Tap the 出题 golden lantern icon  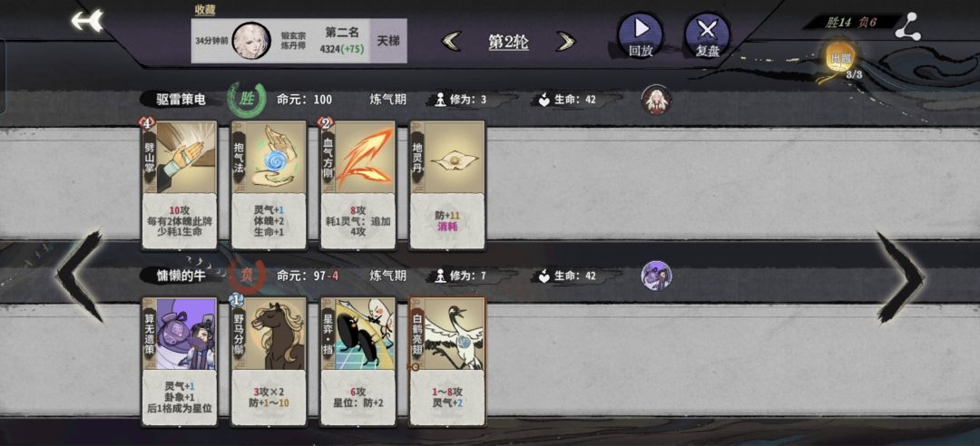[840, 59]
